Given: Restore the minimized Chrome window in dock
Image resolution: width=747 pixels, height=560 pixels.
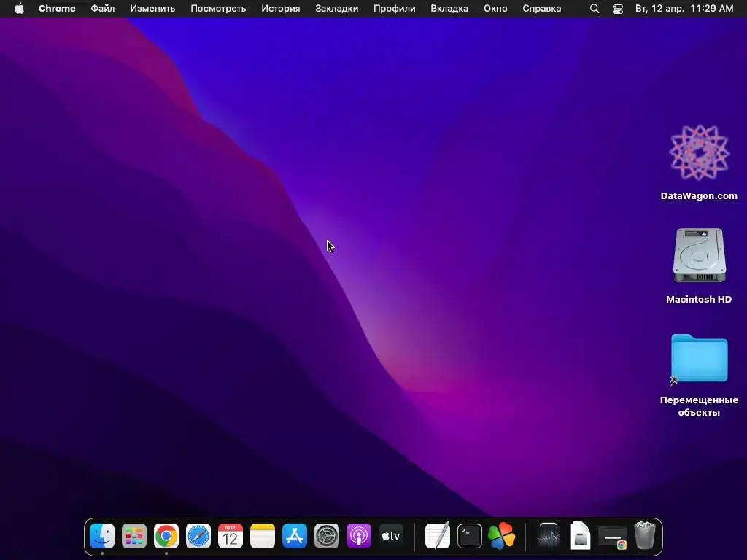Looking at the screenshot, I should click(613, 537).
